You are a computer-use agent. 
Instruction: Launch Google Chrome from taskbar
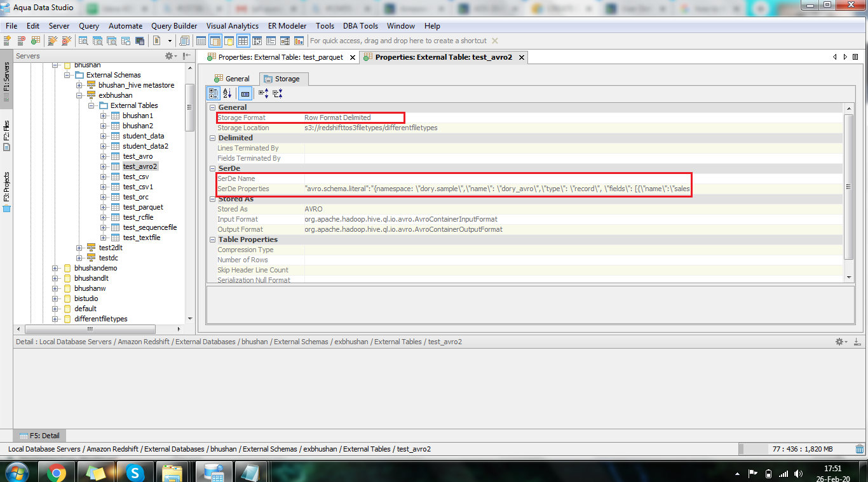point(57,472)
